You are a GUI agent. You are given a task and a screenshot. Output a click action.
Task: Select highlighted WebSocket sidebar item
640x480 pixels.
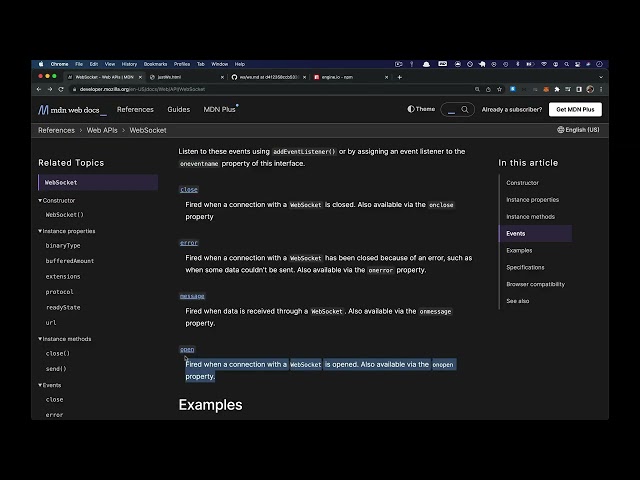[98, 182]
